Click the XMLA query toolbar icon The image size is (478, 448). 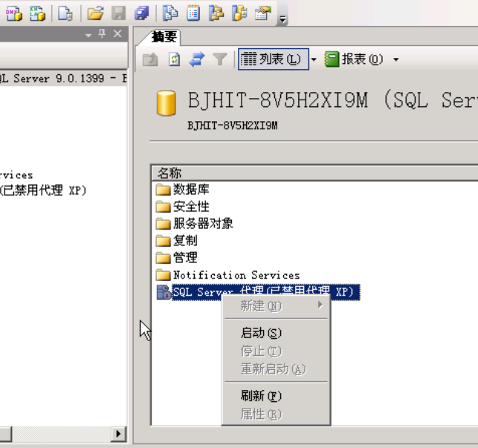coord(37,13)
